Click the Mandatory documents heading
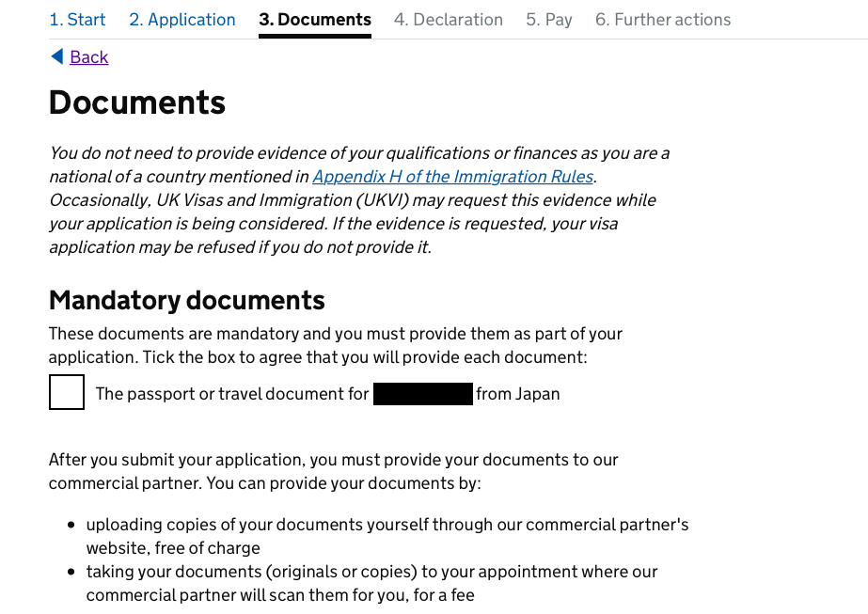868x614 pixels. point(186,301)
